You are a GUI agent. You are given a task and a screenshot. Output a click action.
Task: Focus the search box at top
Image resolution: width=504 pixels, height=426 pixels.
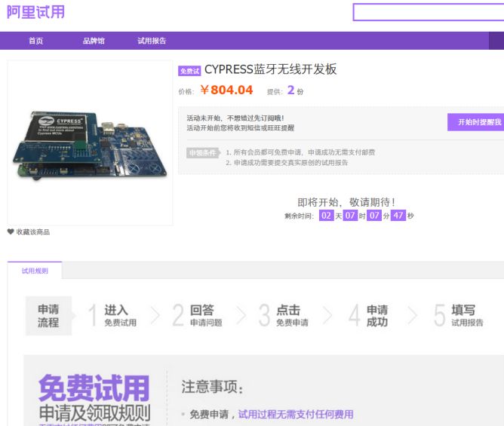coord(429,12)
